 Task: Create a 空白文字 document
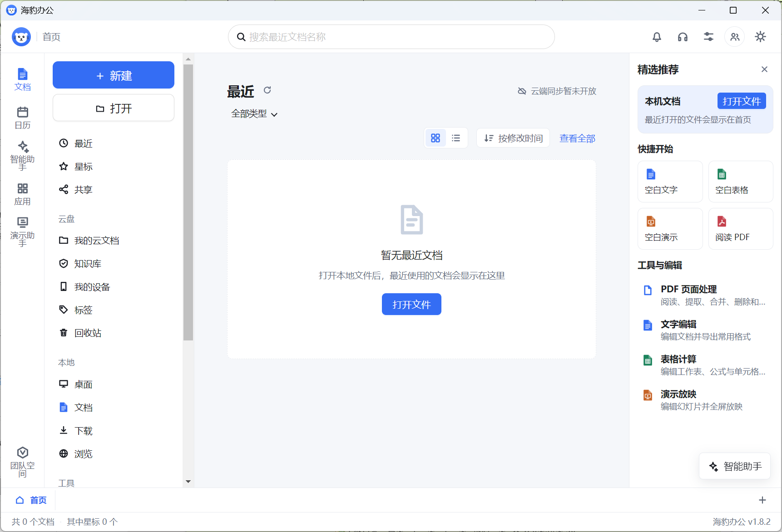point(670,182)
